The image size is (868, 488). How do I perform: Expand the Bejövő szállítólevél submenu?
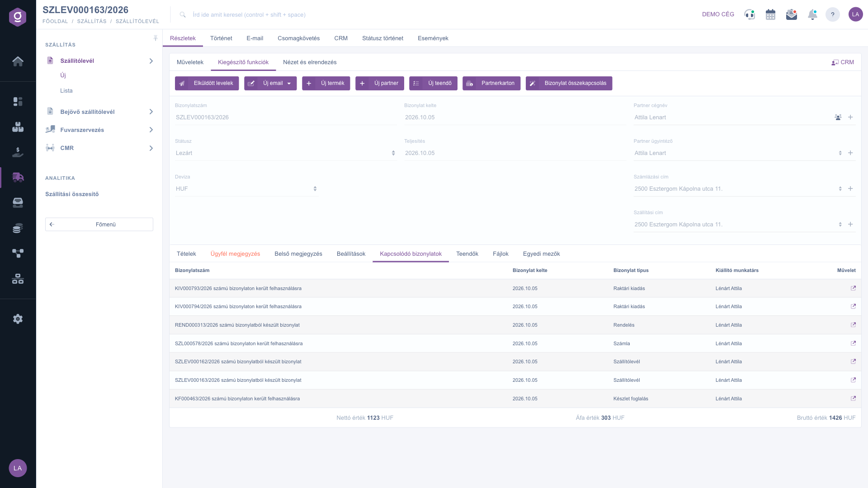click(151, 112)
